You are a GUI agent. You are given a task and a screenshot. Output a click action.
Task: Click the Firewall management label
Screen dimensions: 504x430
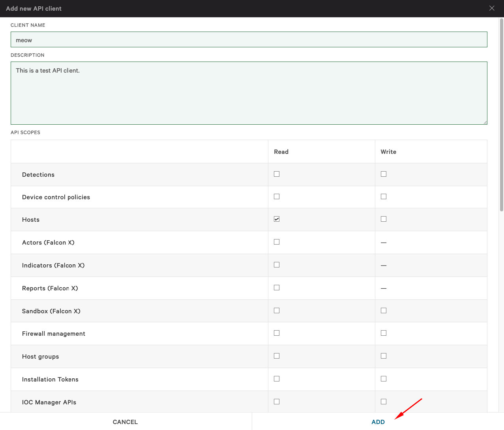(x=54, y=334)
